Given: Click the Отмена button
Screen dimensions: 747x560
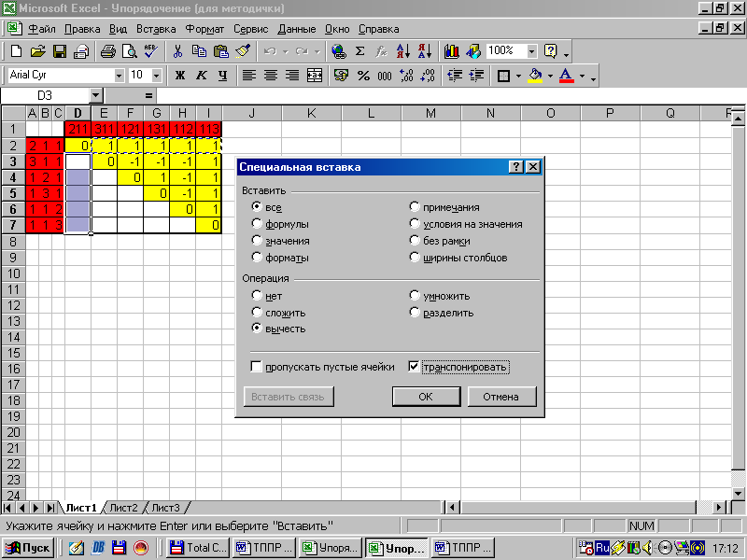Looking at the screenshot, I should (x=501, y=397).
